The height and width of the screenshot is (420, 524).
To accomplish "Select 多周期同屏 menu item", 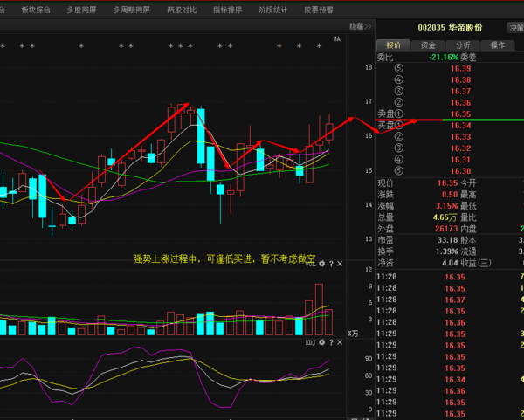I will click(x=128, y=10).
